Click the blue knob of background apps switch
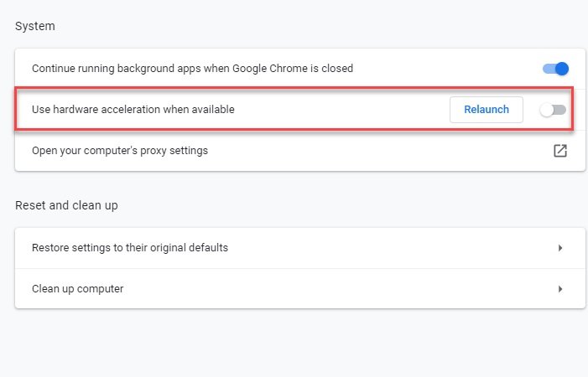 coord(562,69)
